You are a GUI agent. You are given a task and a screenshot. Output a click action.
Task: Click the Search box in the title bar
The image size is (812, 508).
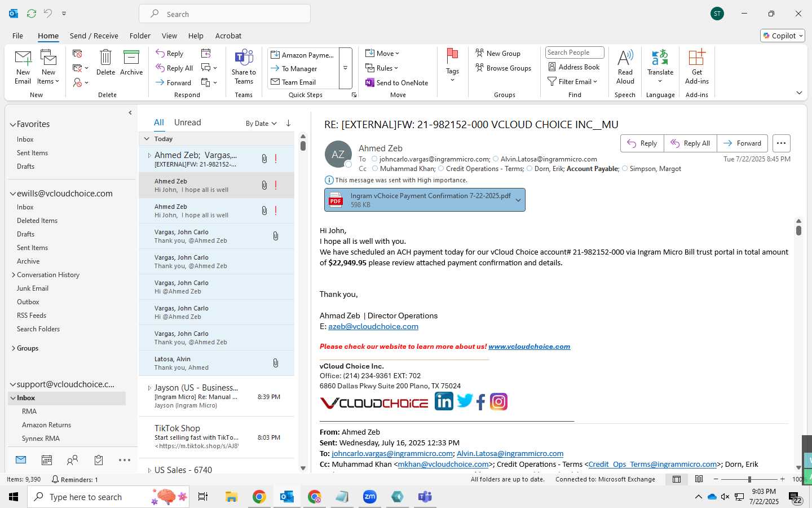pyautogui.click(x=224, y=14)
